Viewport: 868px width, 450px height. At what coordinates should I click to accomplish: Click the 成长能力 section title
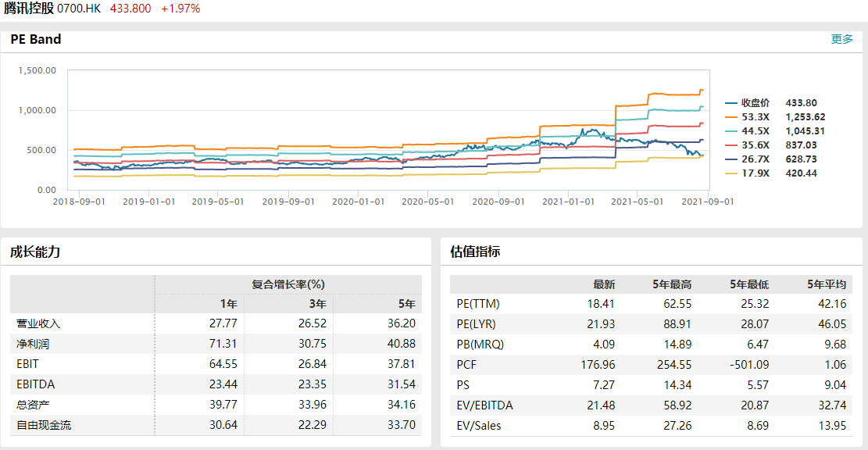click(x=35, y=252)
